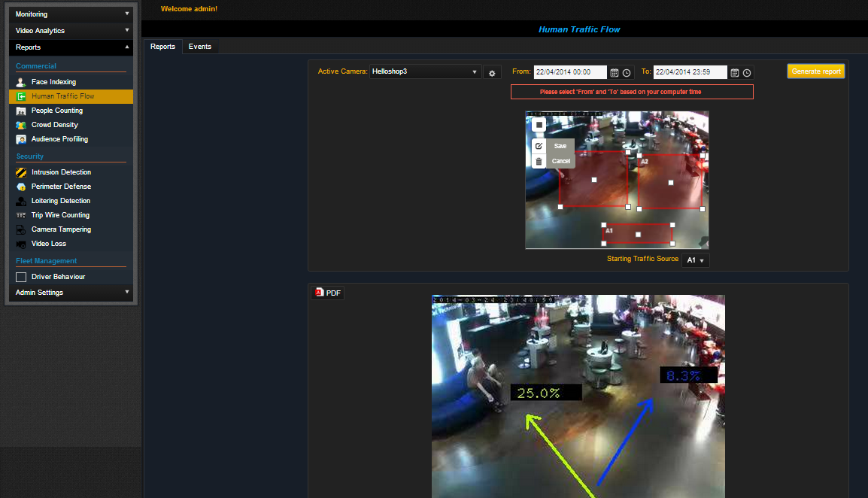
Task: Select Crowd Density report
Action: coord(55,125)
